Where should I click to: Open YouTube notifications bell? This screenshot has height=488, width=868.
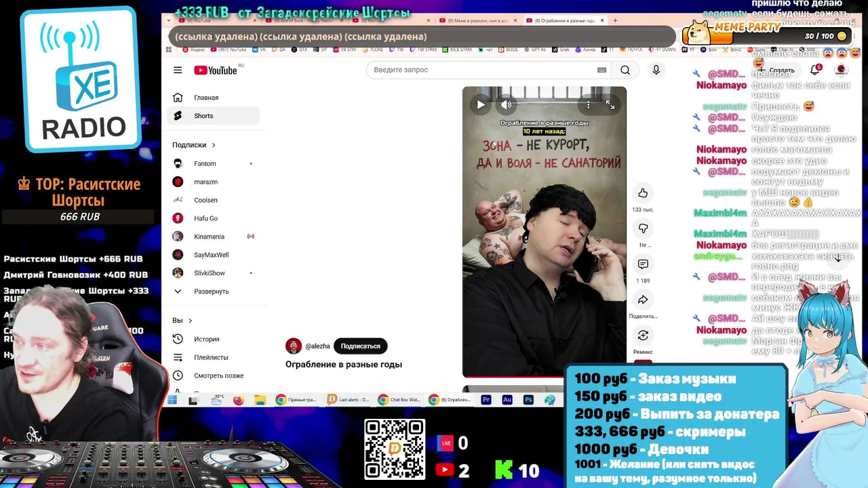(815, 70)
